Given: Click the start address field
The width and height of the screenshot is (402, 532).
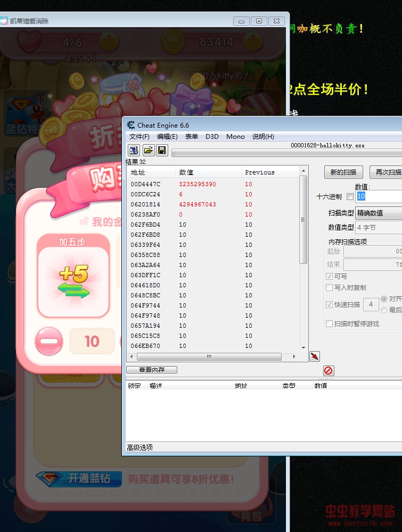Looking at the screenshot, I should click(x=373, y=252).
